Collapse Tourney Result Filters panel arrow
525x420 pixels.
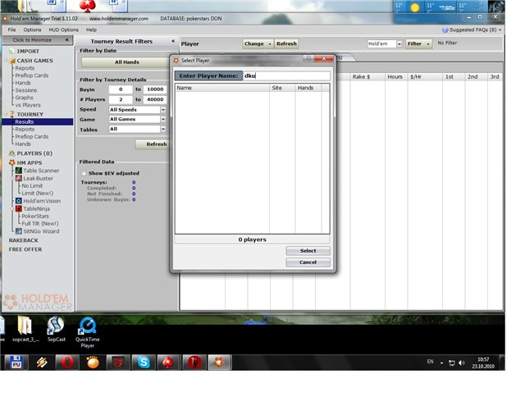[x=173, y=41]
